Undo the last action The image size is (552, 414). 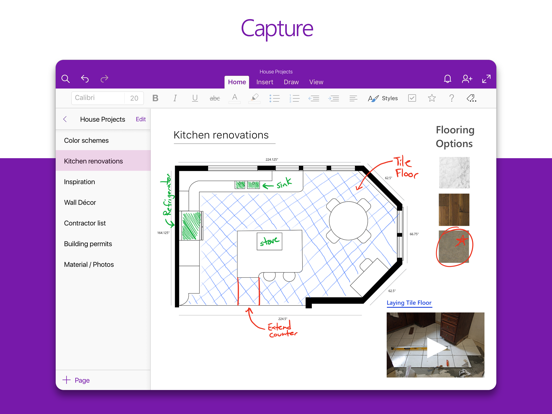pyautogui.click(x=85, y=79)
